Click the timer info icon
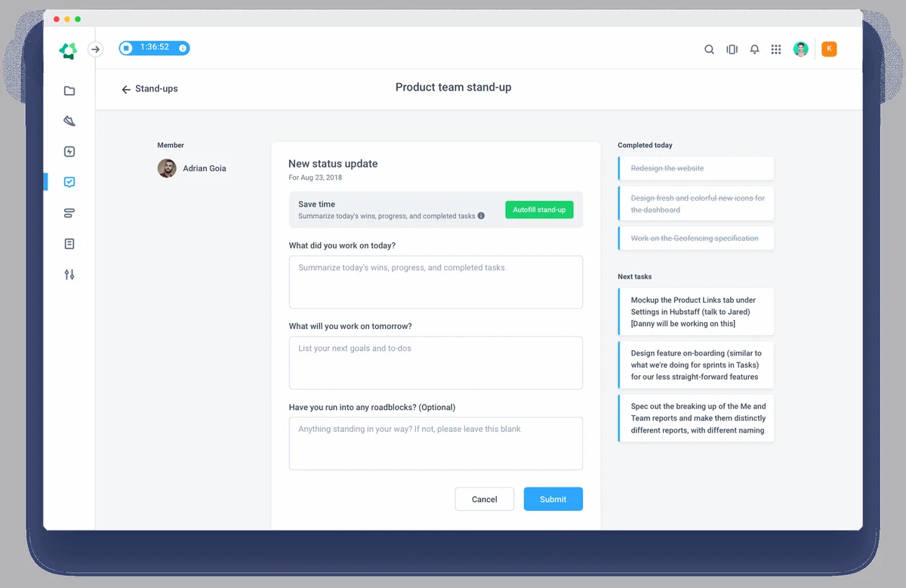The width and height of the screenshot is (906, 588). pyautogui.click(x=182, y=48)
